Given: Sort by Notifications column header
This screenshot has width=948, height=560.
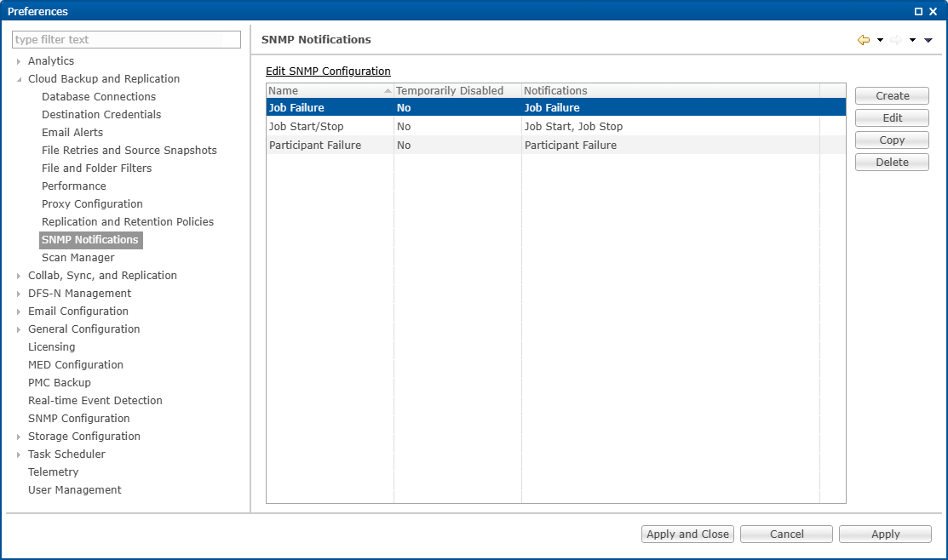Looking at the screenshot, I should [670, 90].
